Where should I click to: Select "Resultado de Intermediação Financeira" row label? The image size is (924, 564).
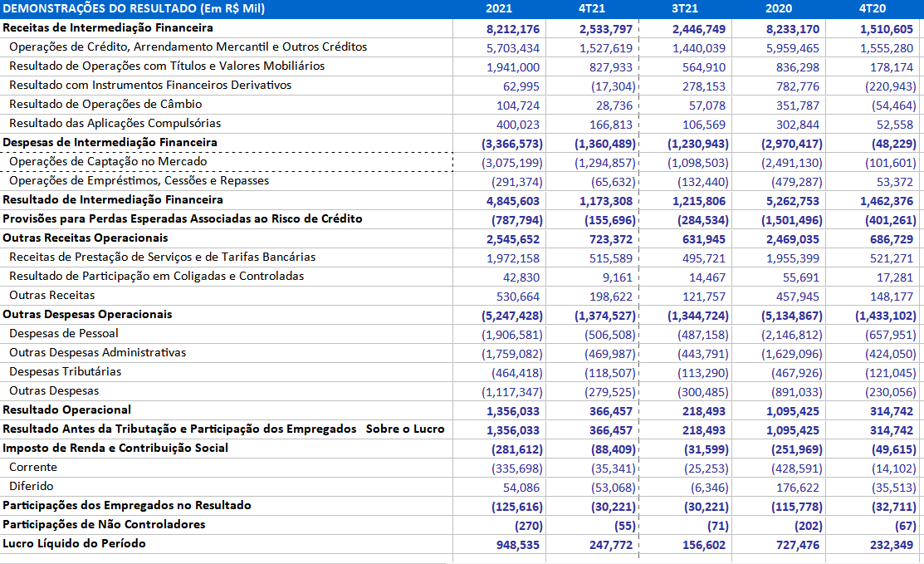pyautogui.click(x=113, y=199)
